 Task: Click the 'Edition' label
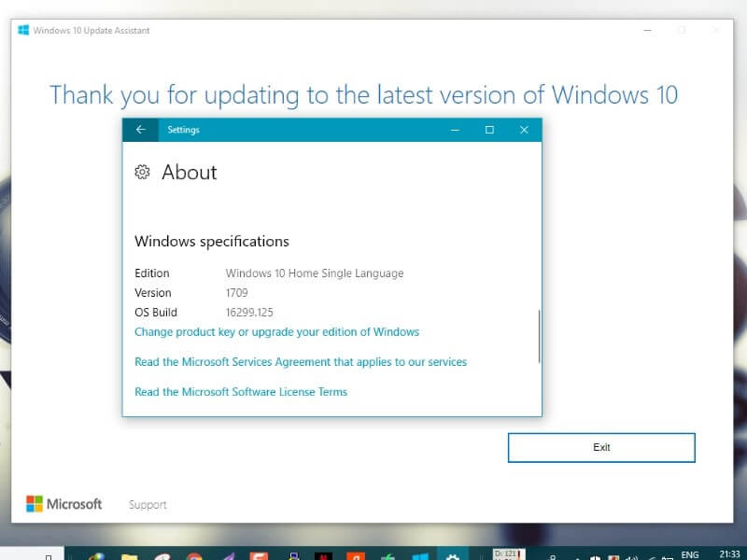click(152, 273)
